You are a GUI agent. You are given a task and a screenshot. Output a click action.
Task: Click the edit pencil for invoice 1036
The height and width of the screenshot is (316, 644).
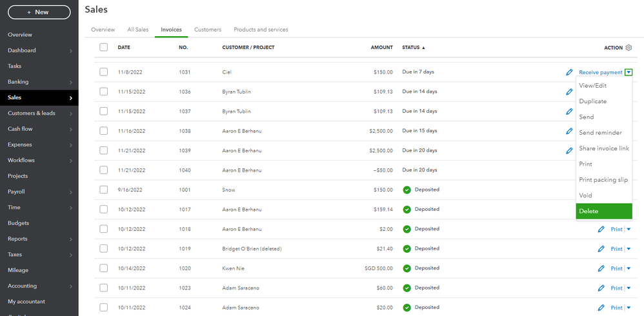(x=569, y=92)
